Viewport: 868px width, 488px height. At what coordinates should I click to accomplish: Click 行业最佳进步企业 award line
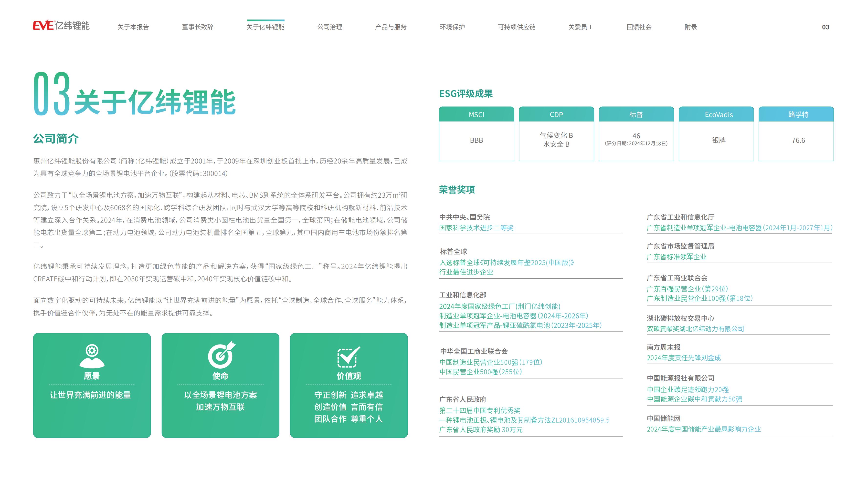click(x=466, y=272)
